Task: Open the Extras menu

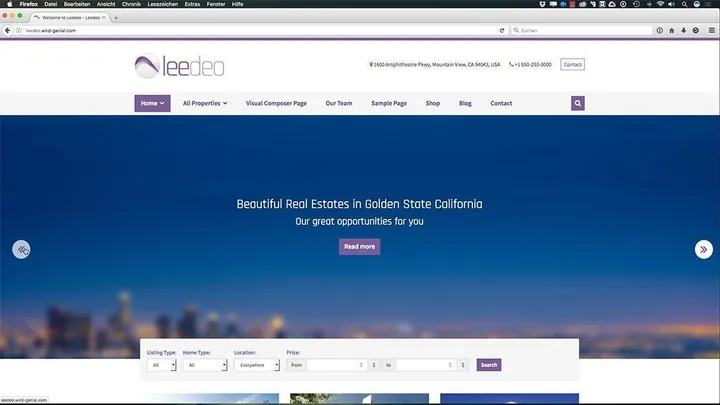Action: 192,4
